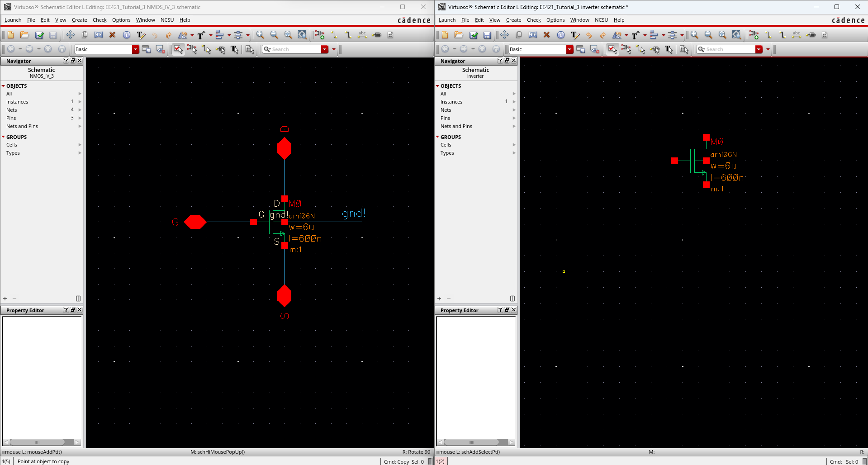Screen dimensions: 868x465
Task: Open Rotate tool dropdown arrow in NMOS_IV_3 window
Action: 192,35
